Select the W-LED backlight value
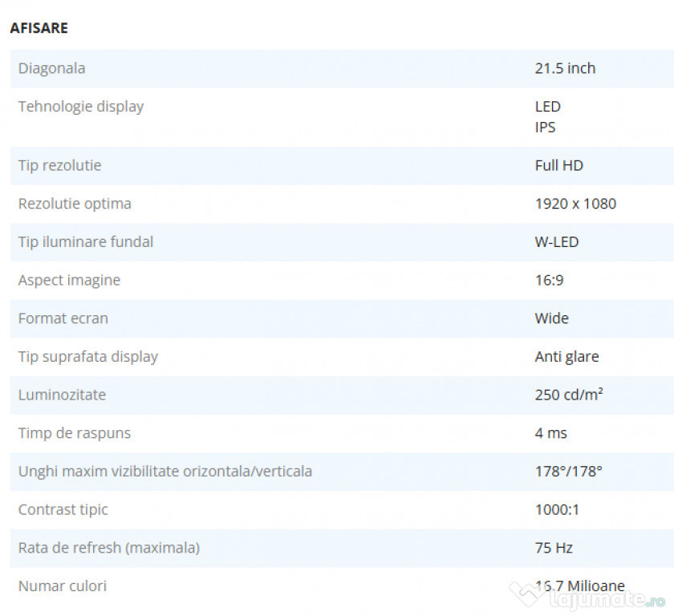The width and height of the screenshot is (674, 616). tap(557, 242)
